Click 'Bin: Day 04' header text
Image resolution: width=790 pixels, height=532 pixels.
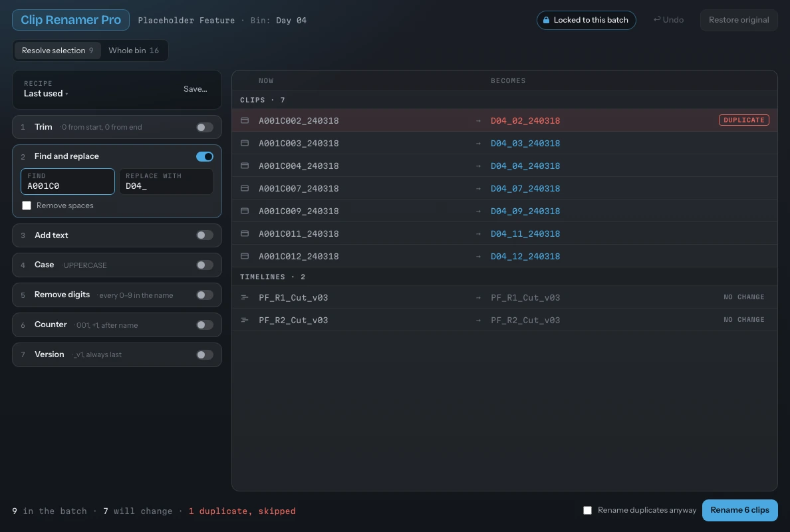coord(278,21)
